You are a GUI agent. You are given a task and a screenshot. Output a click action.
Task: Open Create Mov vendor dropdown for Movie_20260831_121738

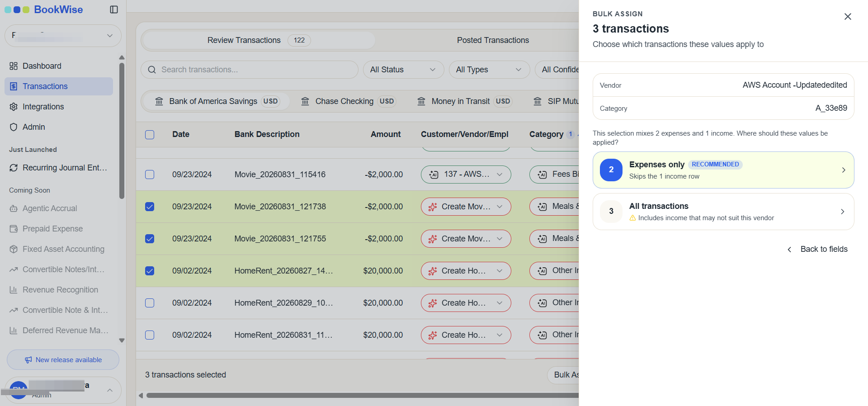[466, 207]
